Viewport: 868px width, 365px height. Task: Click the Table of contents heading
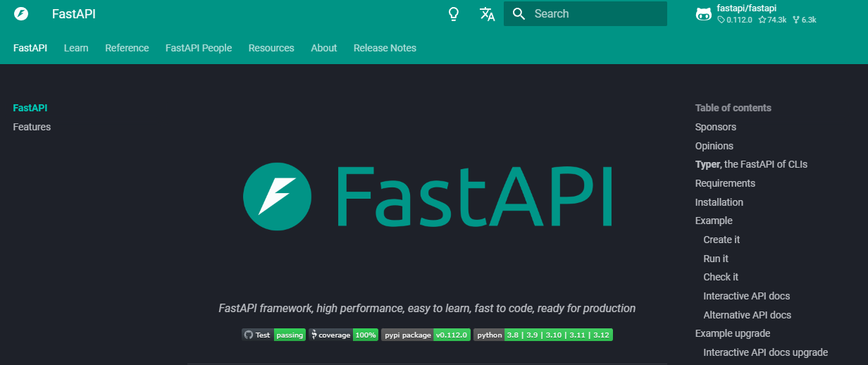pos(733,108)
